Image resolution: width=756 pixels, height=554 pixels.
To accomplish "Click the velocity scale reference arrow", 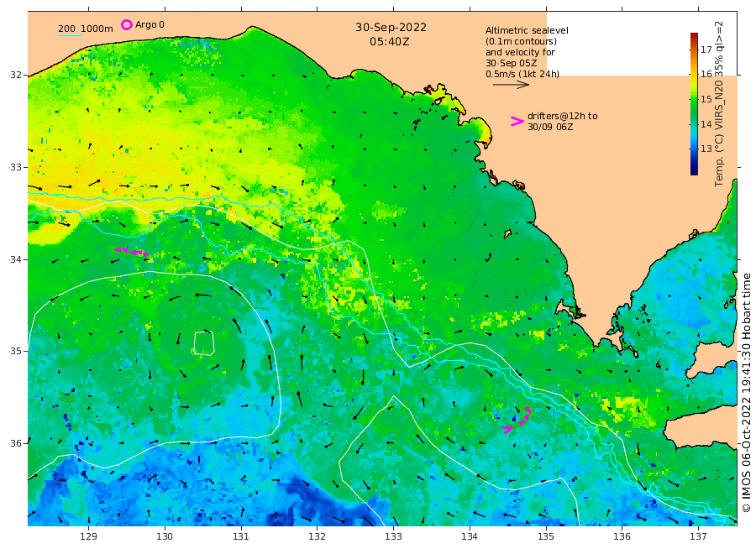I will pos(511,85).
